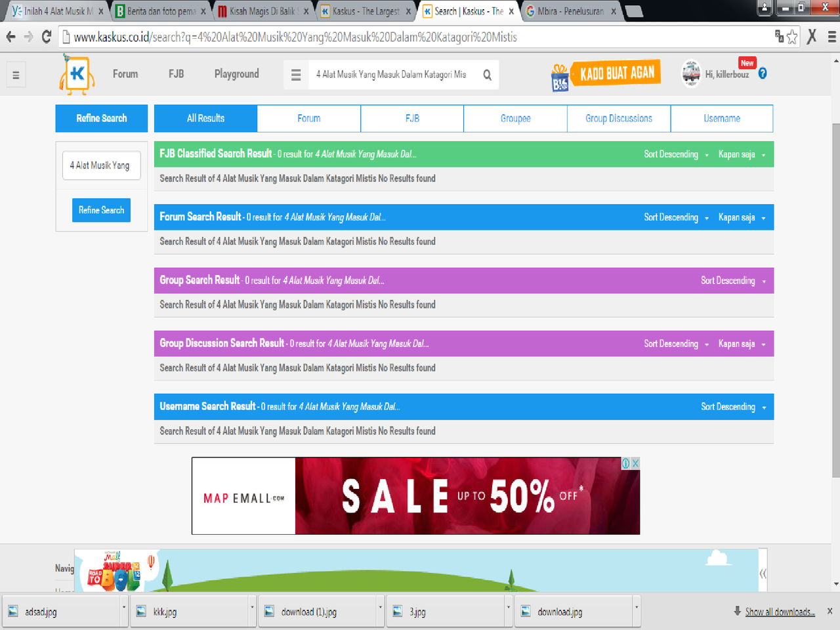The width and height of the screenshot is (840, 630).
Task: Select the All Results tab
Action: [205, 118]
